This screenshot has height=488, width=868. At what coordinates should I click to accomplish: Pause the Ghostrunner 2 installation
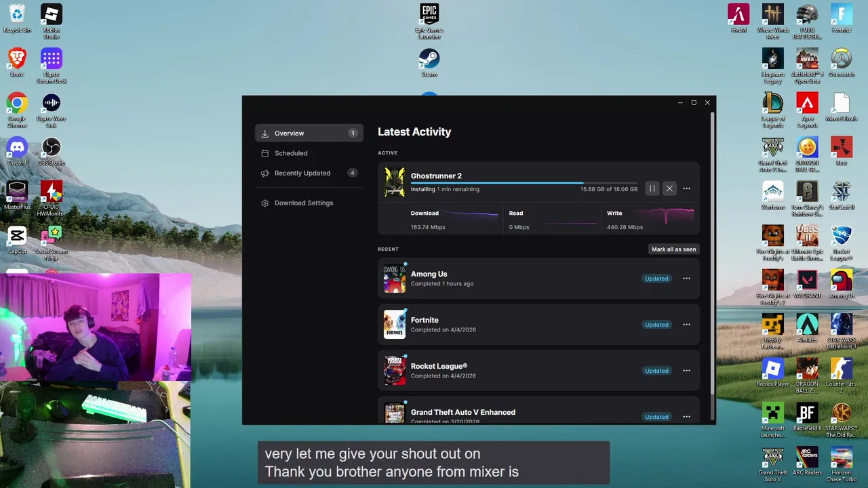pyautogui.click(x=652, y=188)
